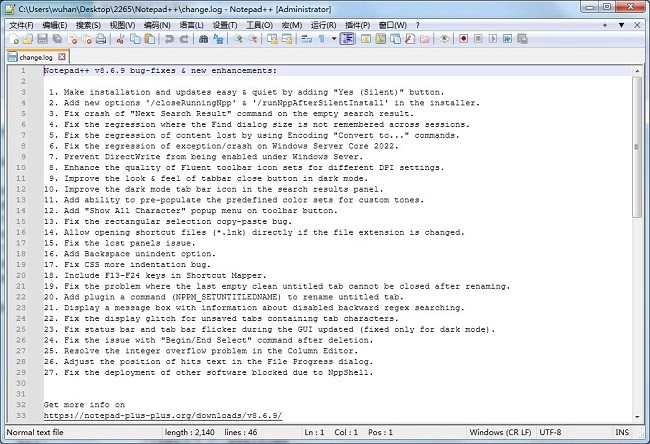Open the 宏(M) menu
This screenshot has height=444, width=650.
[x=292, y=25]
